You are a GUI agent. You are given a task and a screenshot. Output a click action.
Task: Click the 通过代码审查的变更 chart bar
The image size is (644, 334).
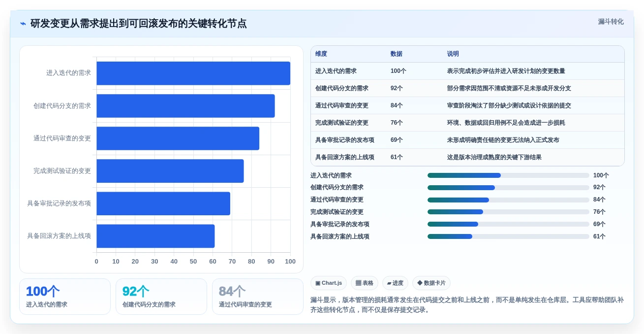[178, 138]
